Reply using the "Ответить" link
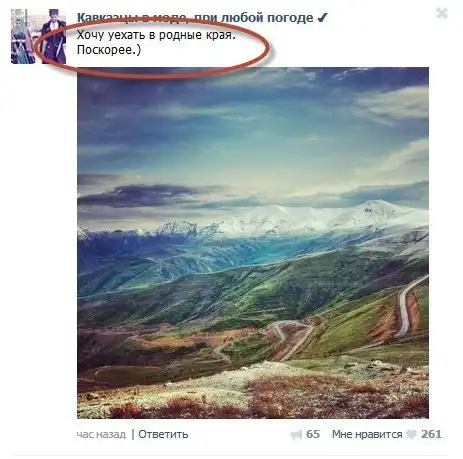 point(163,434)
